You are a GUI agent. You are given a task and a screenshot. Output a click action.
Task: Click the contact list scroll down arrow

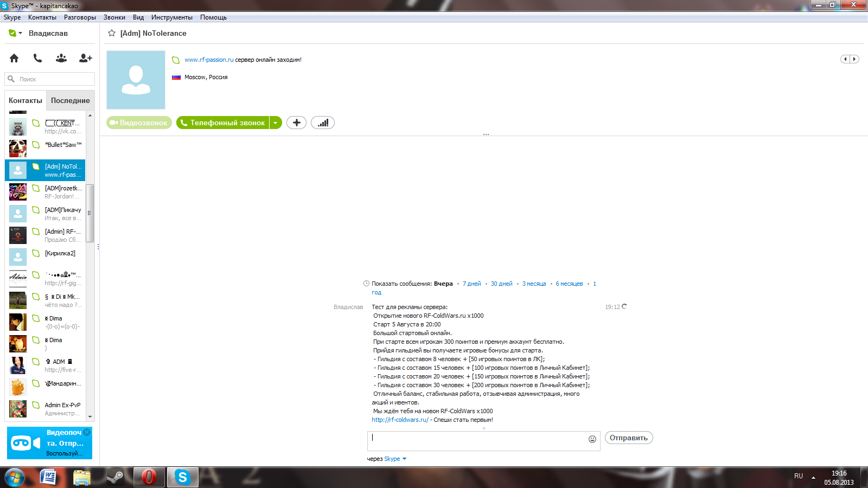click(90, 416)
